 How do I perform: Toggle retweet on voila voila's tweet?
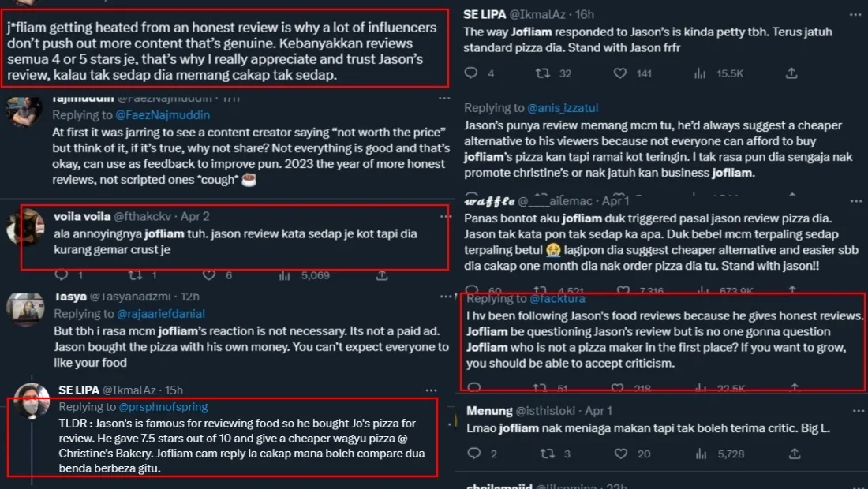[x=135, y=275]
